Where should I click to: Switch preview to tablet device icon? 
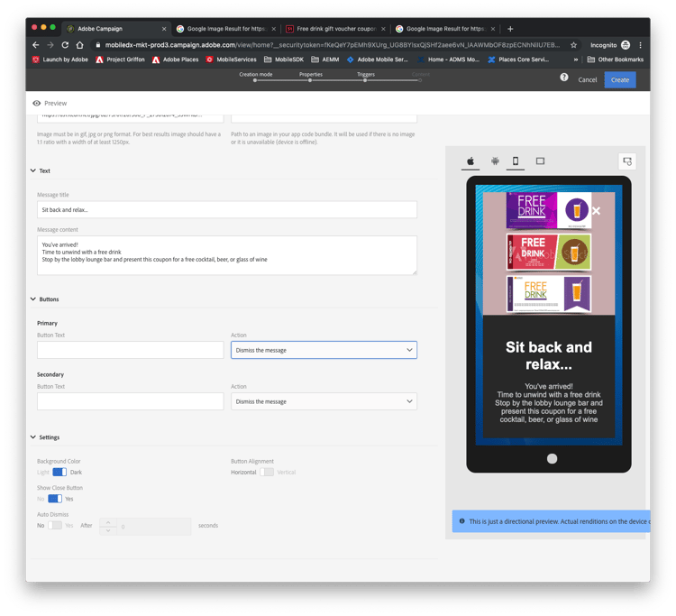(540, 161)
